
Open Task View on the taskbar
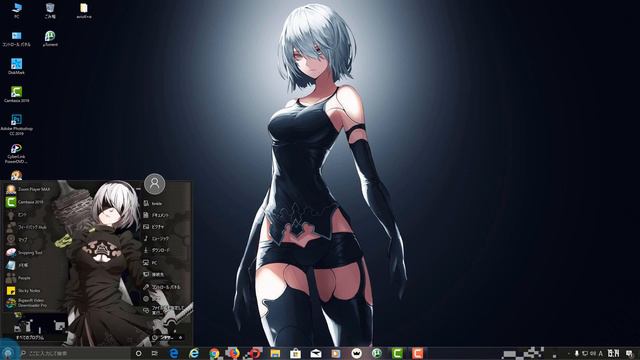coord(155,353)
